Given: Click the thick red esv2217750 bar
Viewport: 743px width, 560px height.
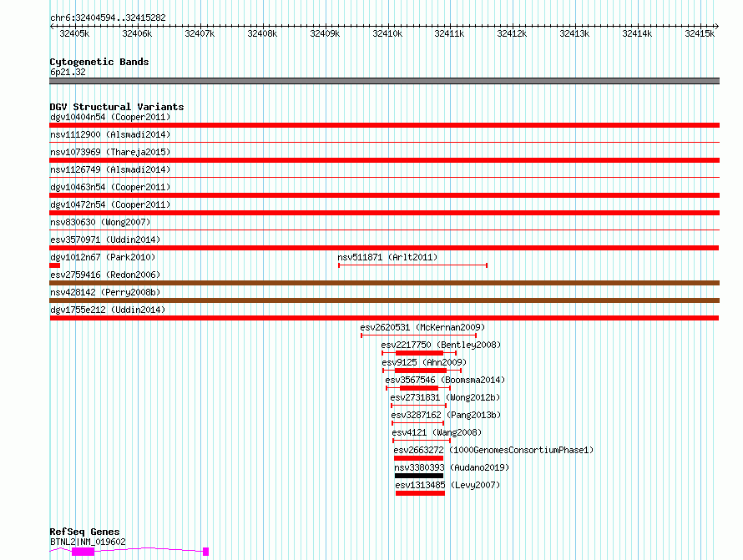Looking at the screenshot, I should 419,353.
